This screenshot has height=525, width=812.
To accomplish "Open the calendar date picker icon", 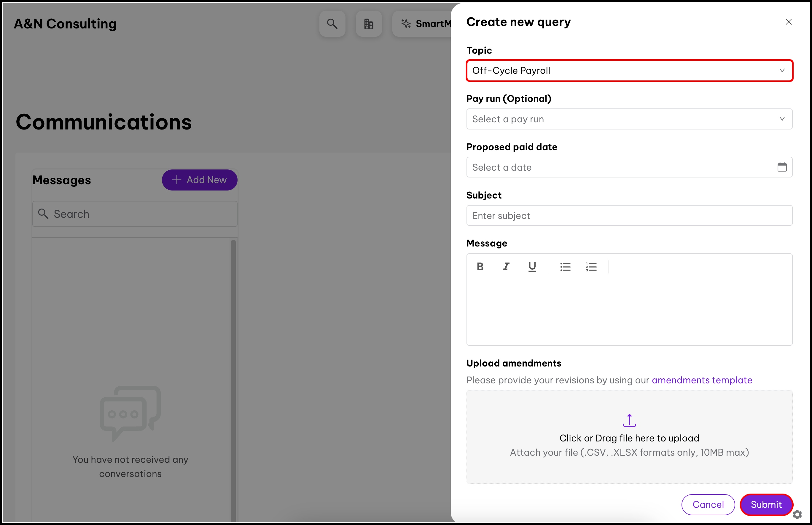I will pyautogui.click(x=782, y=167).
